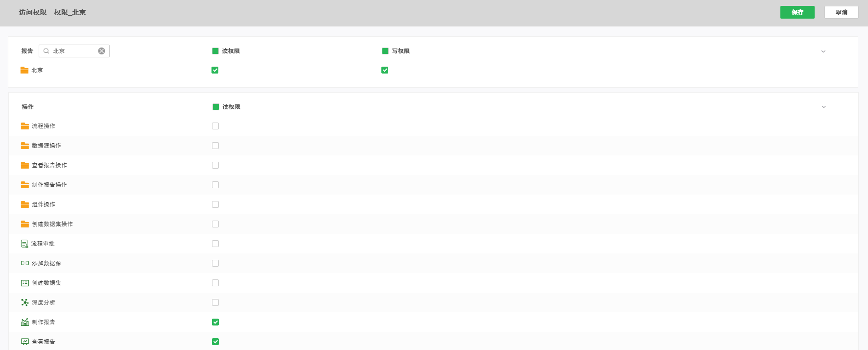Enable read permission for 数据源操作
This screenshot has height=350, width=868.
tap(215, 146)
